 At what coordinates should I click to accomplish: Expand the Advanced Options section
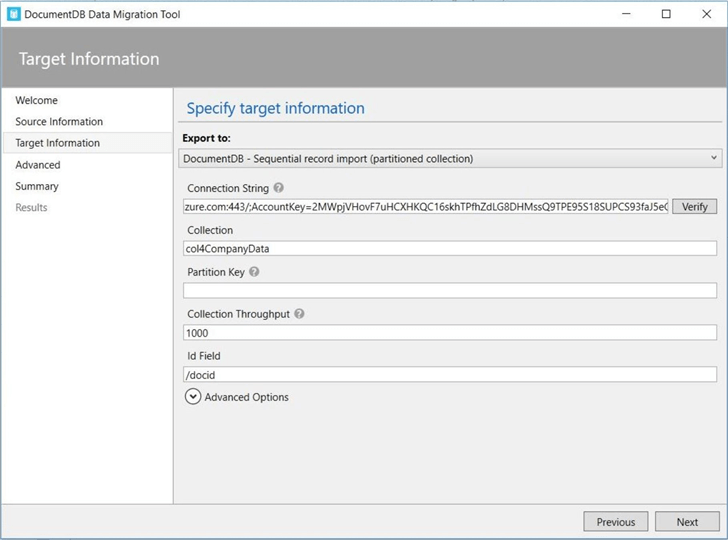pos(193,397)
